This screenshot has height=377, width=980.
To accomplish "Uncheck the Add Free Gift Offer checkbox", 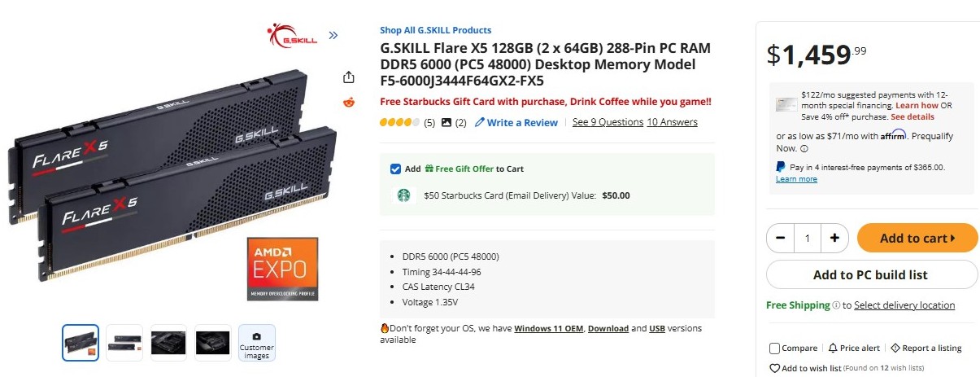I will 395,169.
